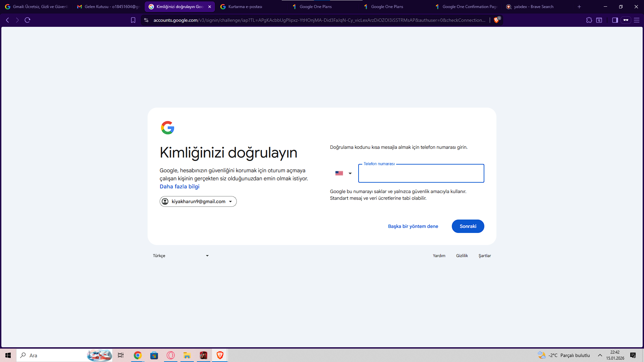Switch to the Google One Confirmation Page tab

click(466, 7)
